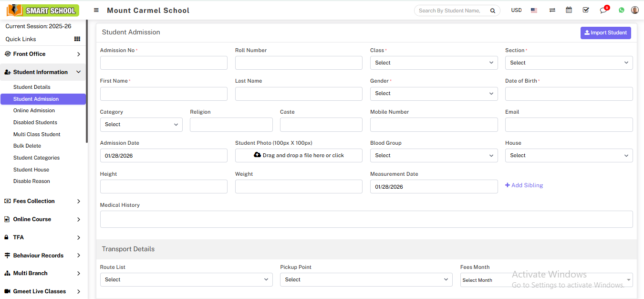Click the hamburger menu icon to collapse sidebar

[96, 10]
